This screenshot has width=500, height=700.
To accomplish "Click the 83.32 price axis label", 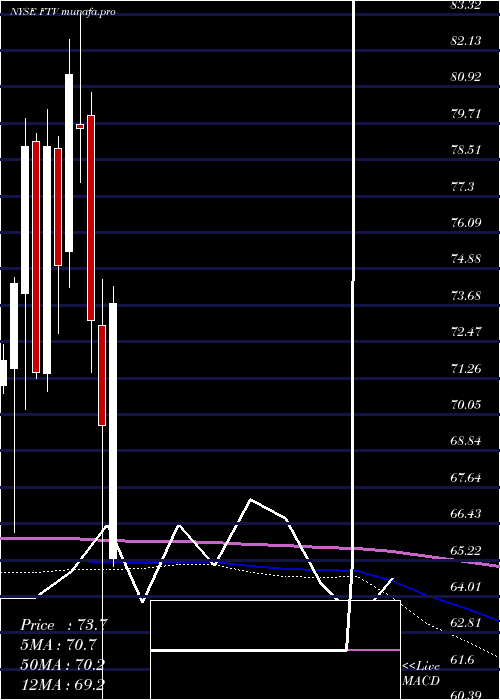I will (x=466, y=4).
